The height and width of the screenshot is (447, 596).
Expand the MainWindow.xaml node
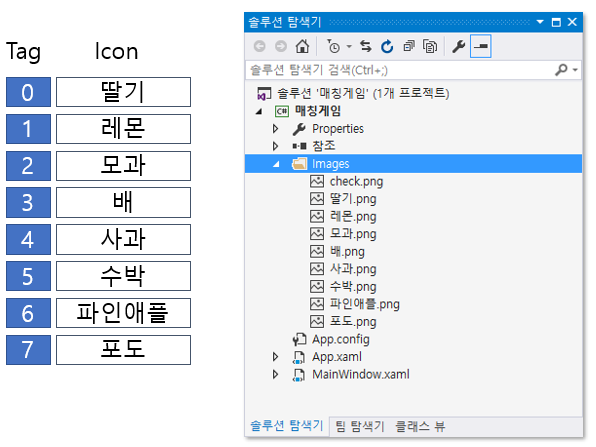276,374
